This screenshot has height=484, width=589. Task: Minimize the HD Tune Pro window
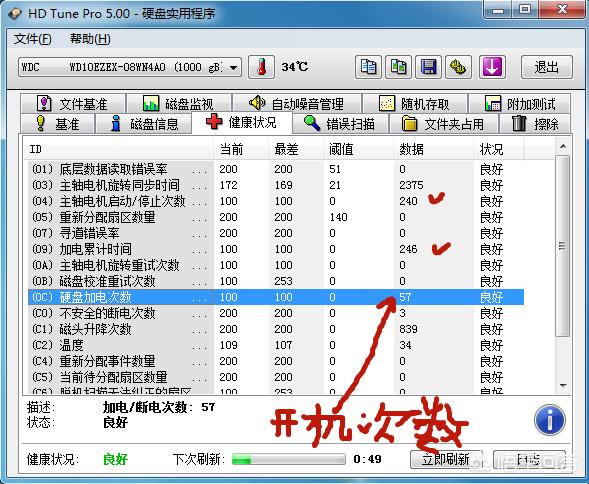(498, 9)
